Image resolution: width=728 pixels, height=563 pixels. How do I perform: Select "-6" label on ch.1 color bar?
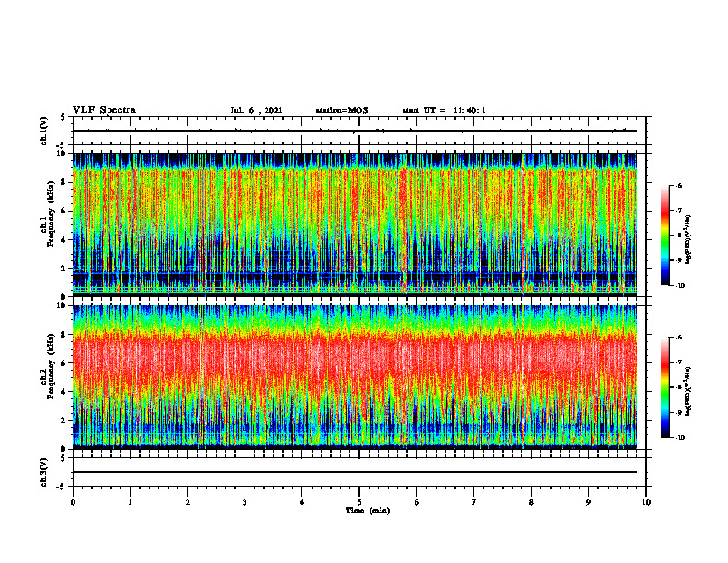coord(678,186)
